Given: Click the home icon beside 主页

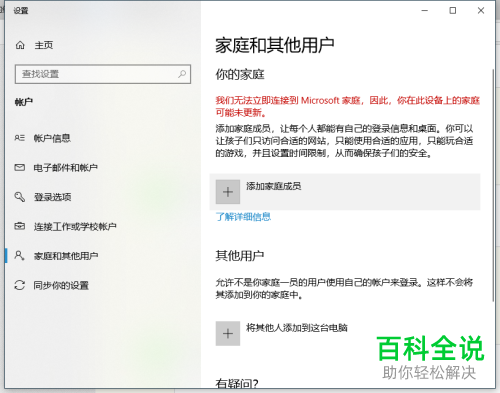Looking at the screenshot, I should point(20,45).
